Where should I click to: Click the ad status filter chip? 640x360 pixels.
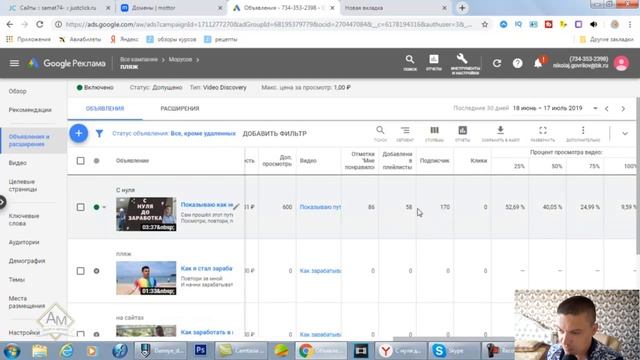click(x=174, y=133)
